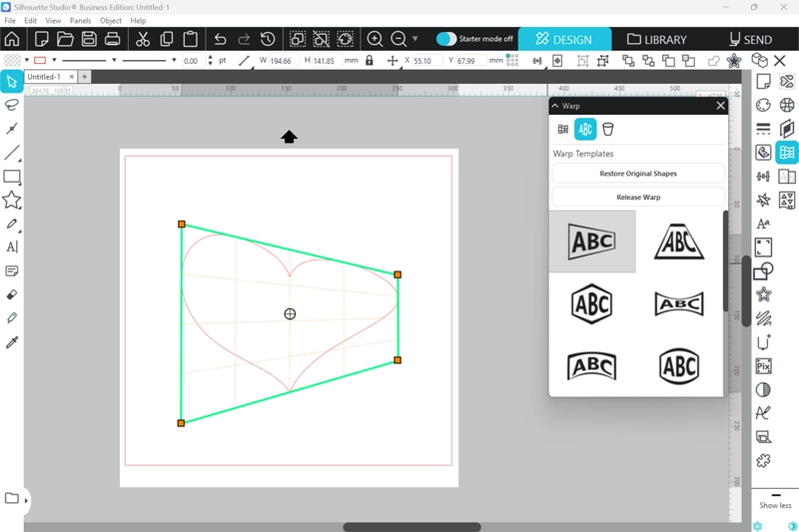Select the Eraser tool
The height and width of the screenshot is (532, 799).
[12, 294]
